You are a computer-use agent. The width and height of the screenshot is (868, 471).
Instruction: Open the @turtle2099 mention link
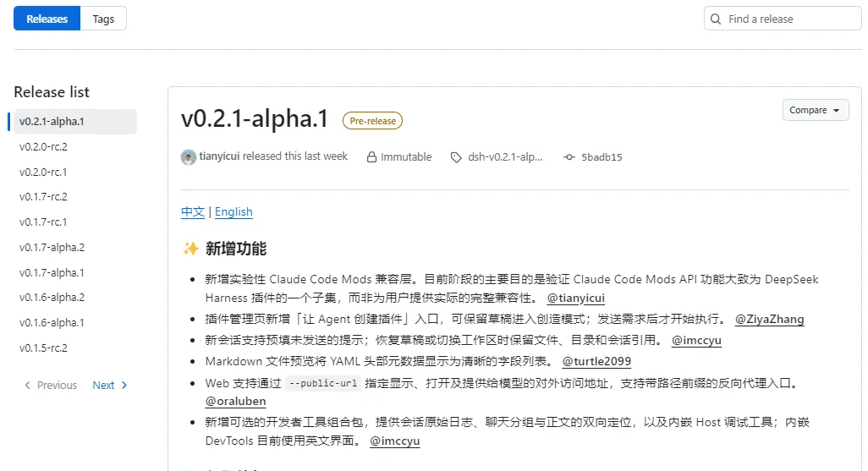(596, 361)
